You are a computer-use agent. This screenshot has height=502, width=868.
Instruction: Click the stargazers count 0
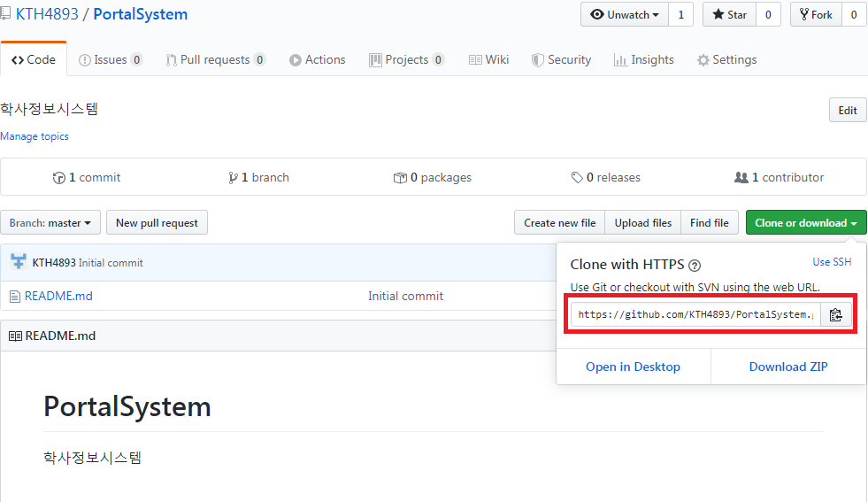(x=768, y=14)
